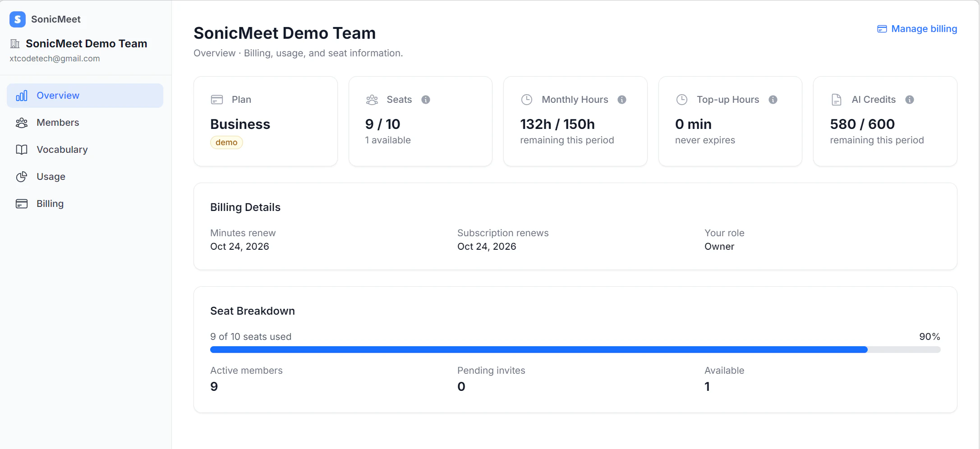The width and height of the screenshot is (980, 449).
Task: Show the Monthly Hours info icon
Action: pos(622,100)
